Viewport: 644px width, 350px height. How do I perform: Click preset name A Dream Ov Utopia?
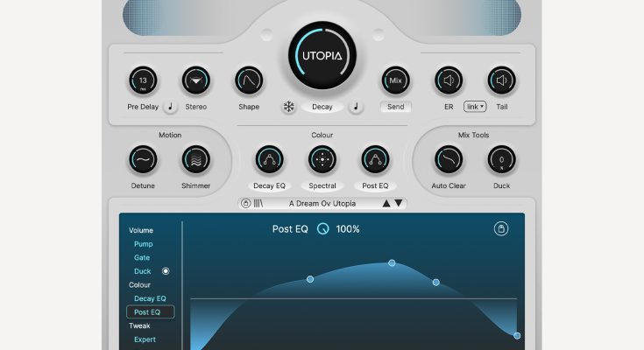(322, 204)
